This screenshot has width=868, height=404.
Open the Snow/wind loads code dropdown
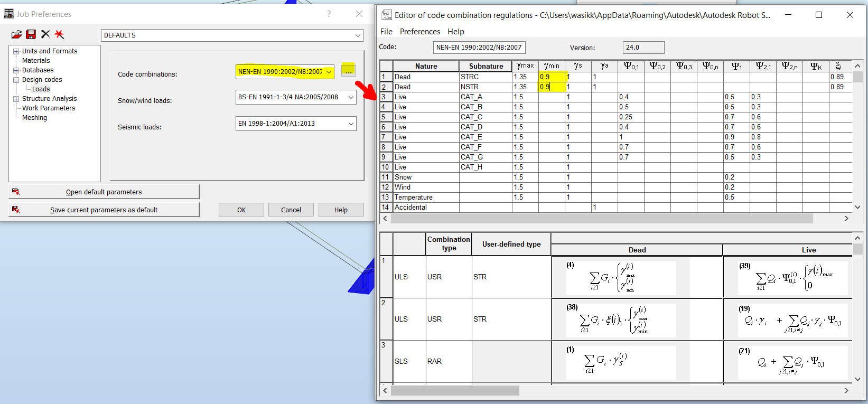351,97
